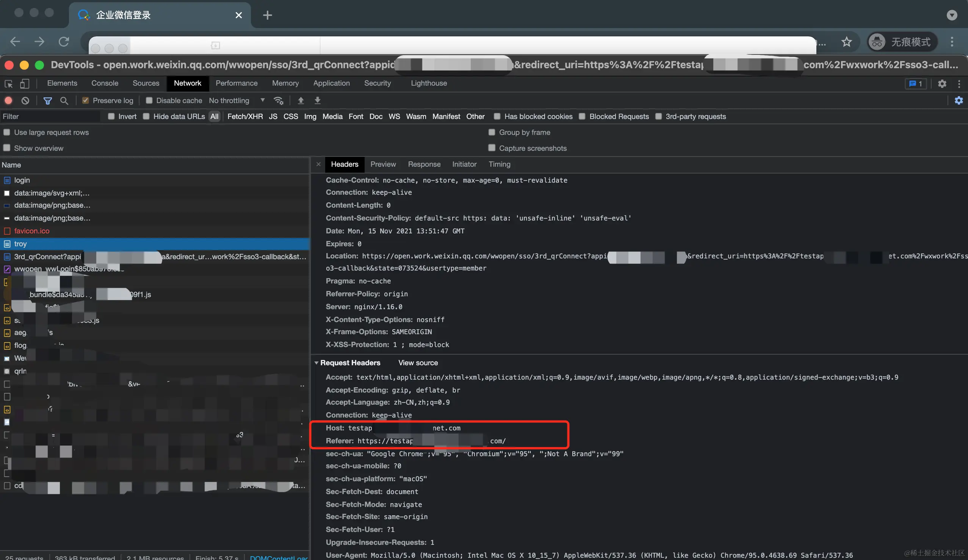968x560 pixels.
Task: Click the record network log button
Action: pos(8,101)
